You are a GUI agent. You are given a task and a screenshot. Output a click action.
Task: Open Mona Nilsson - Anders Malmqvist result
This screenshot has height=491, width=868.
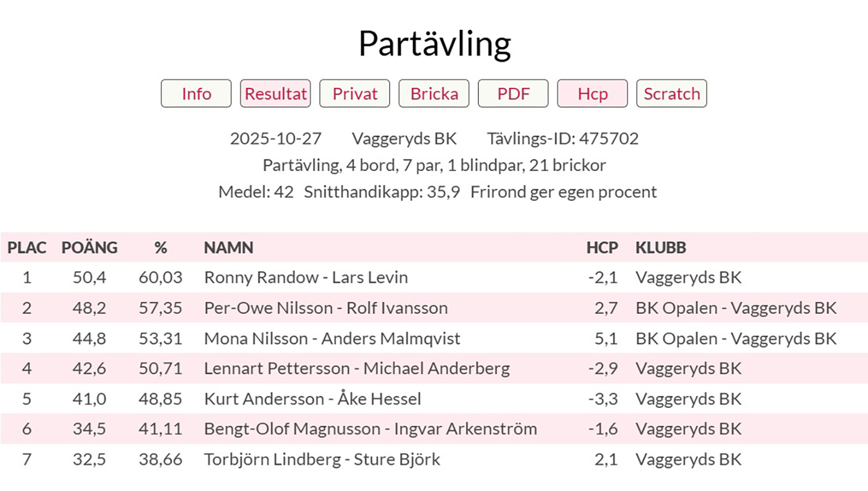pyautogui.click(x=332, y=338)
